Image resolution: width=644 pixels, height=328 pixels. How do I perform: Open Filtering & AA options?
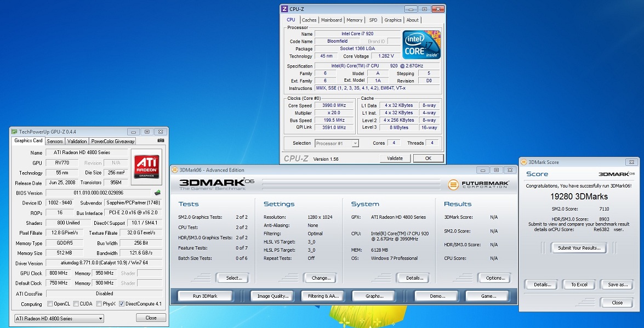tap(323, 296)
